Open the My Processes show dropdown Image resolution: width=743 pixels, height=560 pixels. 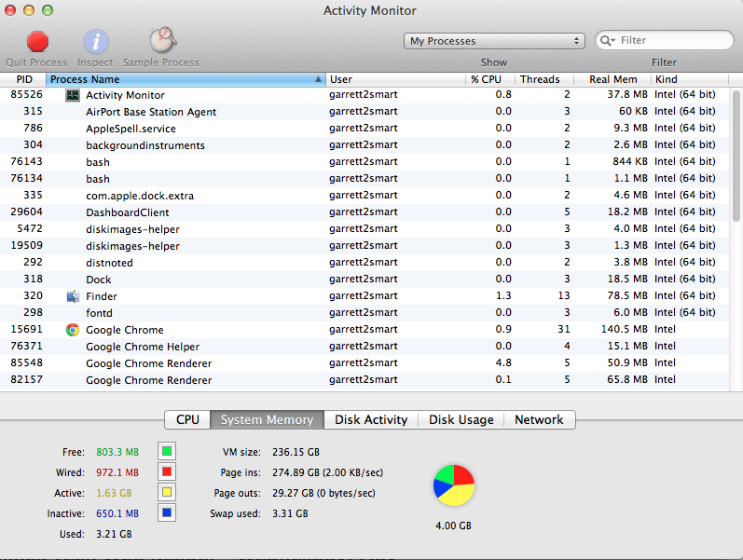pos(494,41)
